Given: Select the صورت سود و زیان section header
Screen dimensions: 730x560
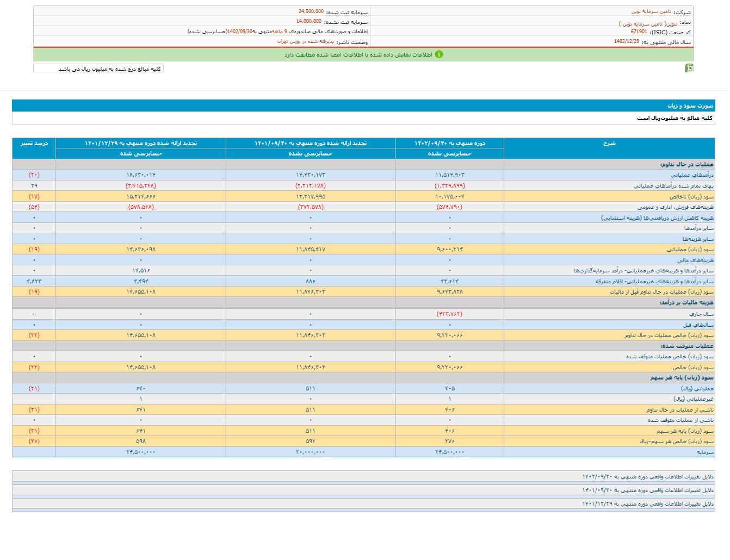Looking at the screenshot, I should pos(690,105).
